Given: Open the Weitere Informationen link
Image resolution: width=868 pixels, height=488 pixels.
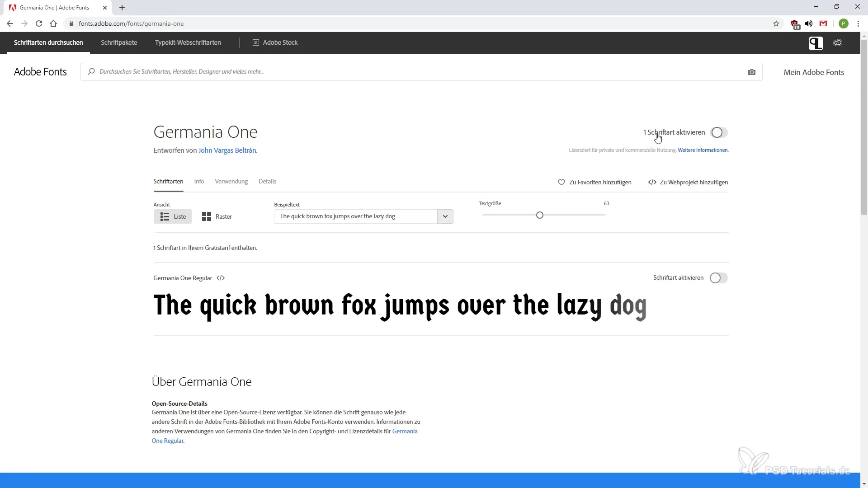Looking at the screenshot, I should 703,150.
